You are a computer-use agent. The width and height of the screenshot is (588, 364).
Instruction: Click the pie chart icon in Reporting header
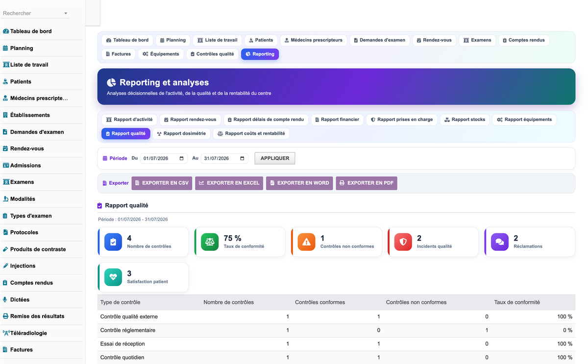pyautogui.click(x=112, y=82)
